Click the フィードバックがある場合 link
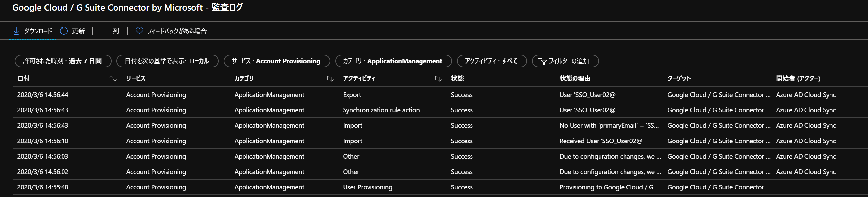 pyautogui.click(x=177, y=31)
